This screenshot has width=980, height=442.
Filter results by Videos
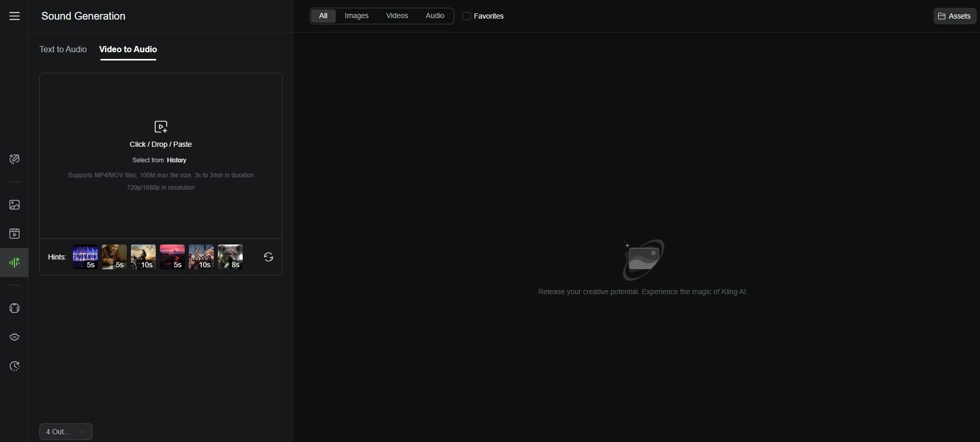(397, 16)
